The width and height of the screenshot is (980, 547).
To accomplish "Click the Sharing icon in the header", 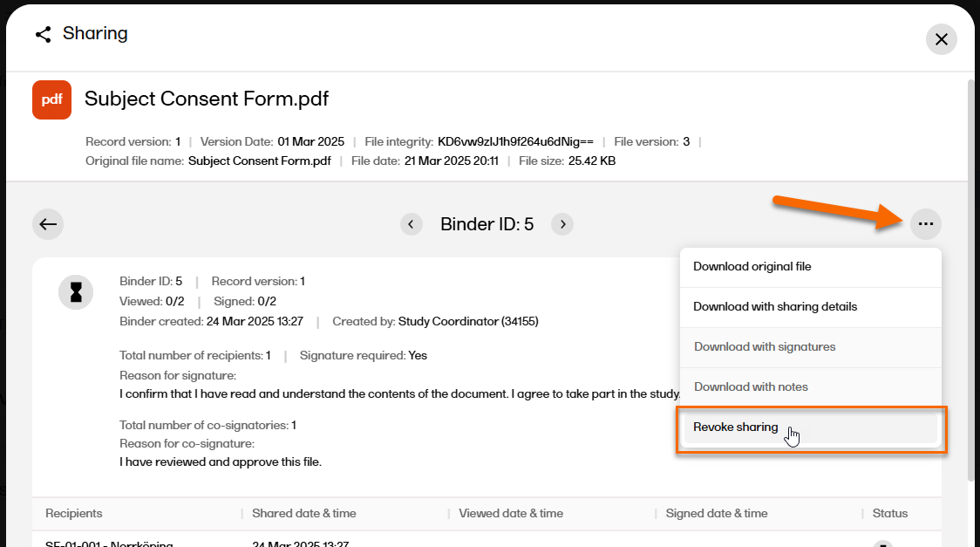I will [43, 34].
